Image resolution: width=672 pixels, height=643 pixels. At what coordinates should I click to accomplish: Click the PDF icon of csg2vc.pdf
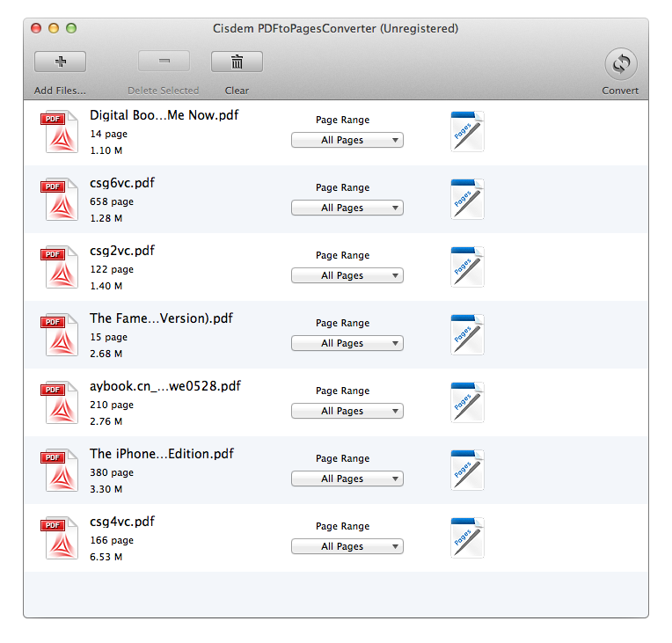[x=60, y=267]
